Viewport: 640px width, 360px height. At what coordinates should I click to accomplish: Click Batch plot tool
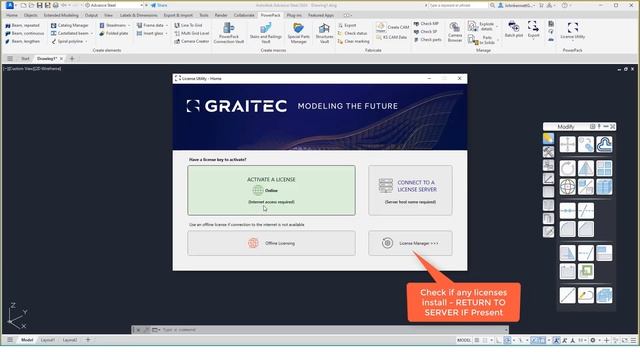[x=513, y=29]
